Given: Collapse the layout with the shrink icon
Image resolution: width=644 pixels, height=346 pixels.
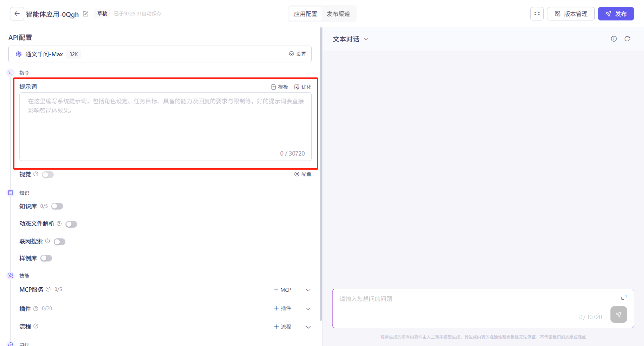Looking at the screenshot, I should (537, 14).
